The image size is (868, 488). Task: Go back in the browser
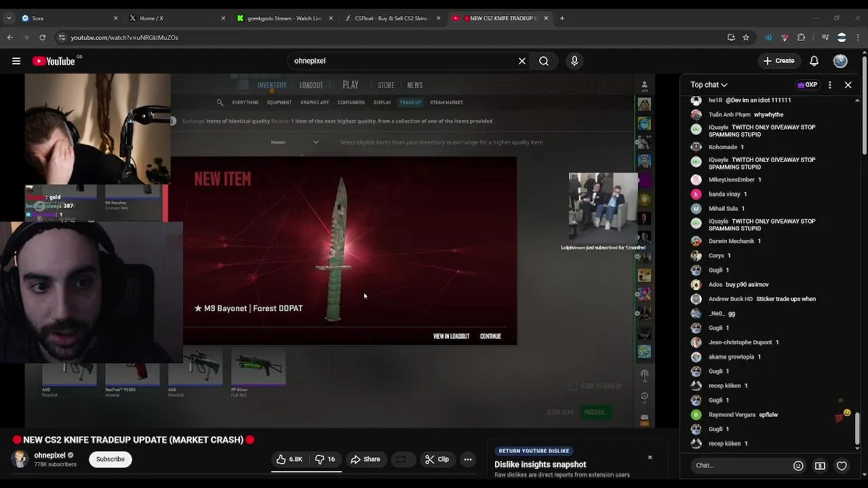coord(10,37)
